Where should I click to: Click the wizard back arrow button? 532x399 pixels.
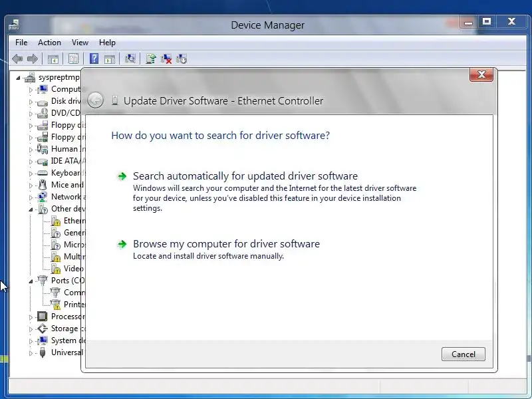(x=95, y=100)
